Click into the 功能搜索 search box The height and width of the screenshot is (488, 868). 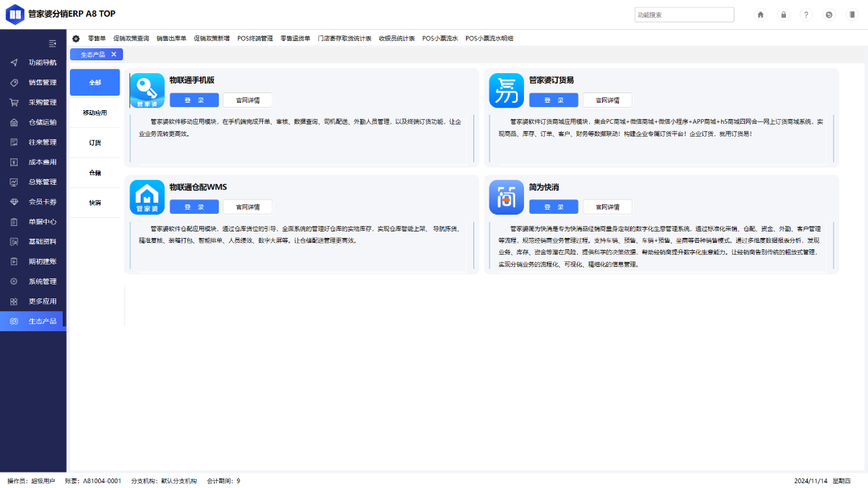point(684,15)
